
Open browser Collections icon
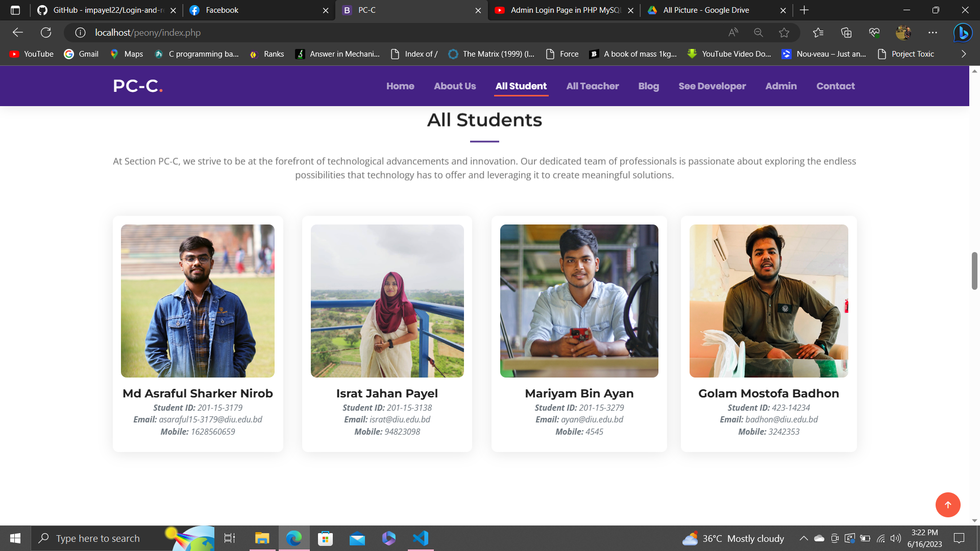pyautogui.click(x=846, y=33)
